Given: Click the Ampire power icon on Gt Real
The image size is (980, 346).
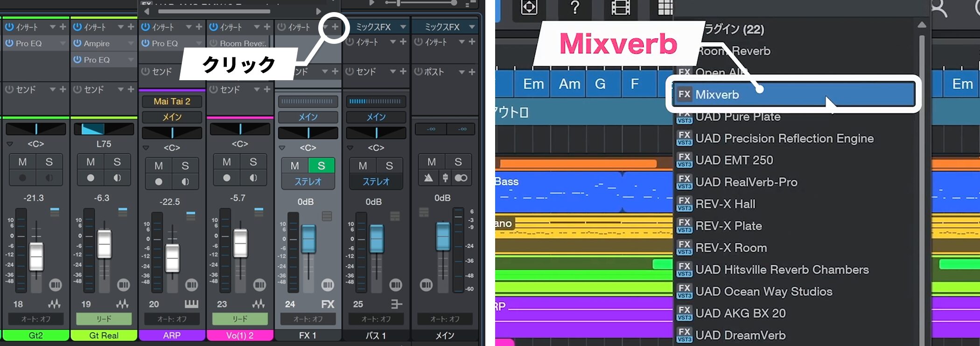Looking at the screenshot, I should [77, 43].
